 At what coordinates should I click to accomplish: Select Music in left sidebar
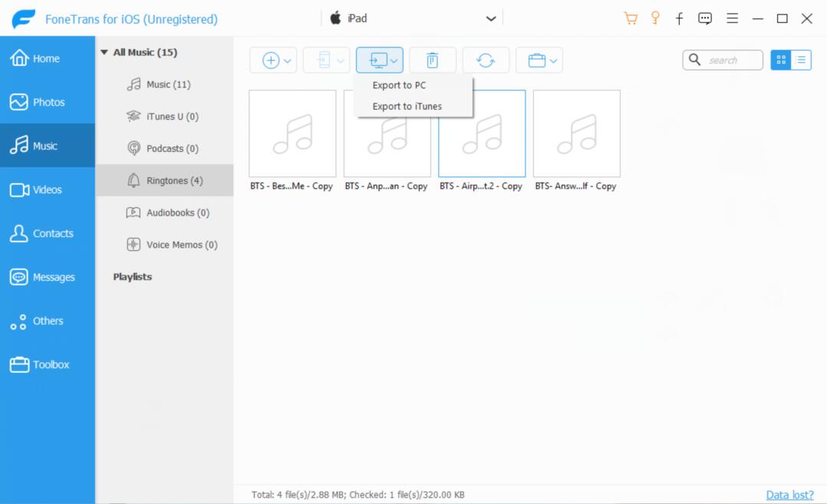click(48, 146)
